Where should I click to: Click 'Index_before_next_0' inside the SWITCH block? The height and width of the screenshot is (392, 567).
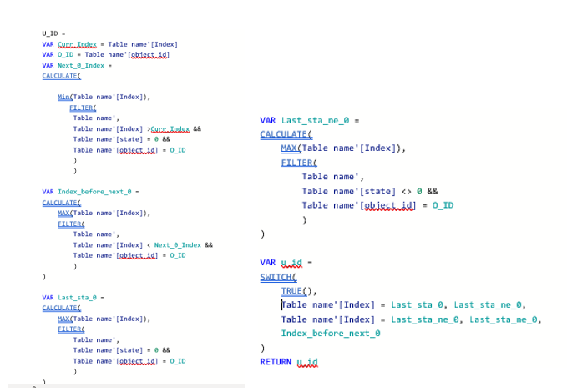pyautogui.click(x=331, y=333)
